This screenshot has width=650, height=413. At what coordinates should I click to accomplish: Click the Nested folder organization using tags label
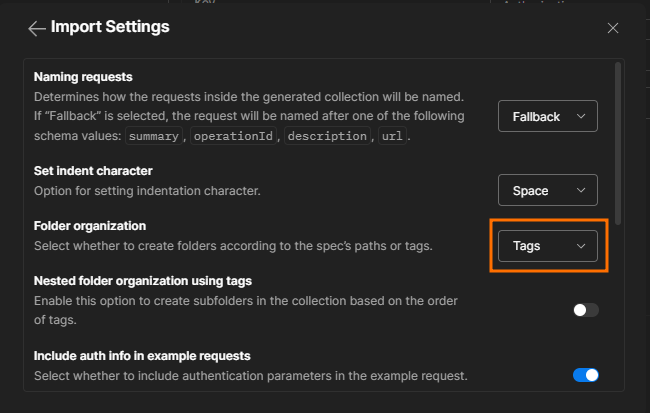(142, 280)
